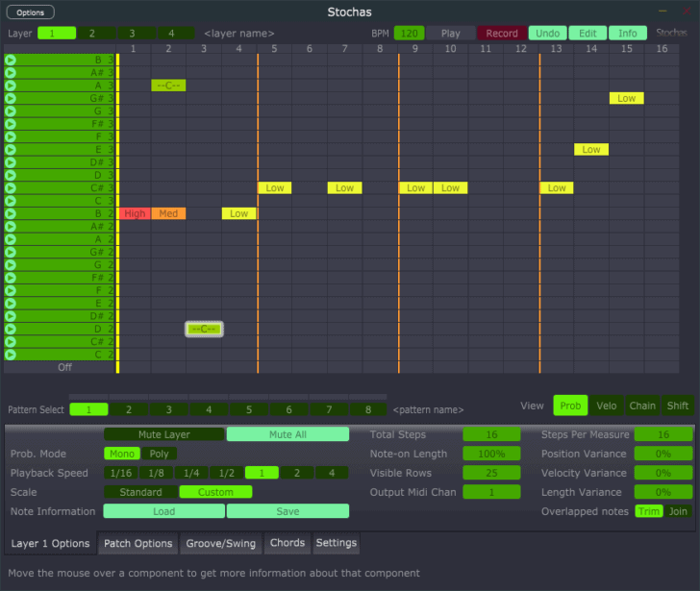Open the Velocity Variance value

(663, 473)
